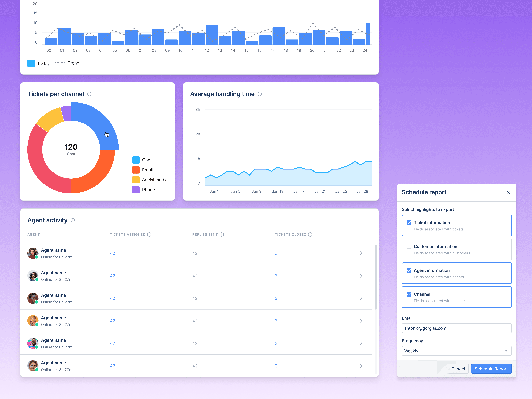Click info icon beside Tickets per channel
This screenshot has height=399, width=532.
click(x=89, y=94)
